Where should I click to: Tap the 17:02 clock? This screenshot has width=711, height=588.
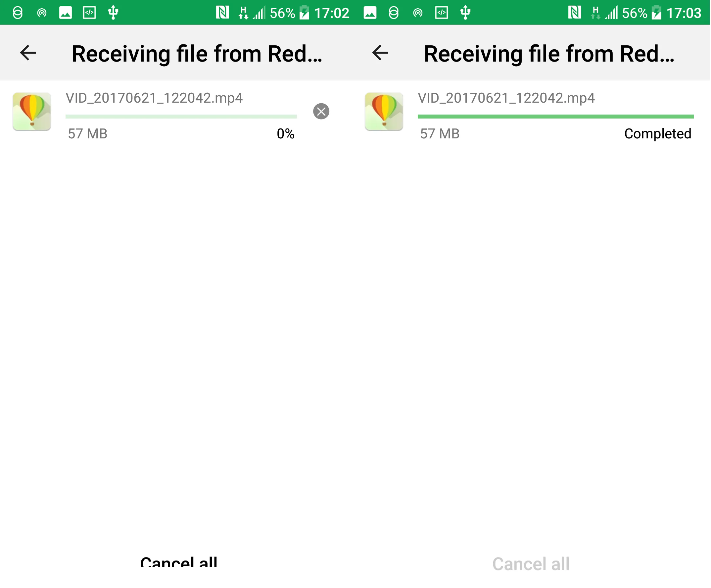click(332, 13)
